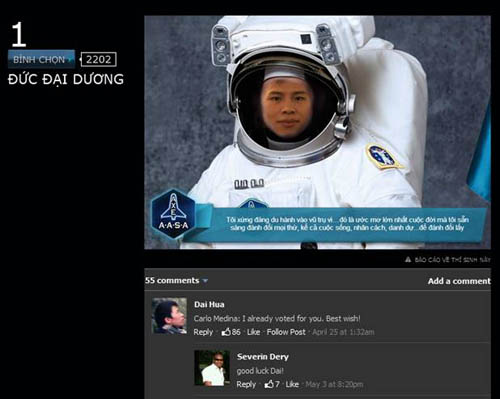Click Follow Post on Dai Hua's comment
The image size is (500, 399).
(286, 332)
